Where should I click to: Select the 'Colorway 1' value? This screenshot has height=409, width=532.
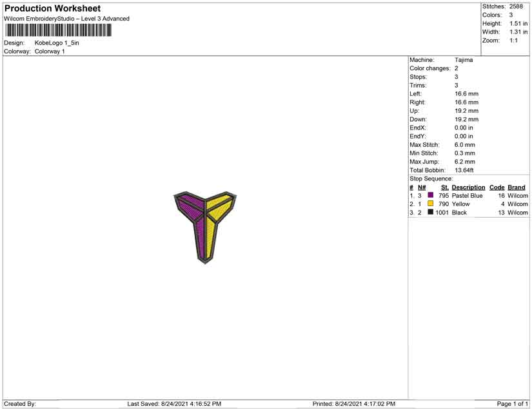[x=50, y=52]
